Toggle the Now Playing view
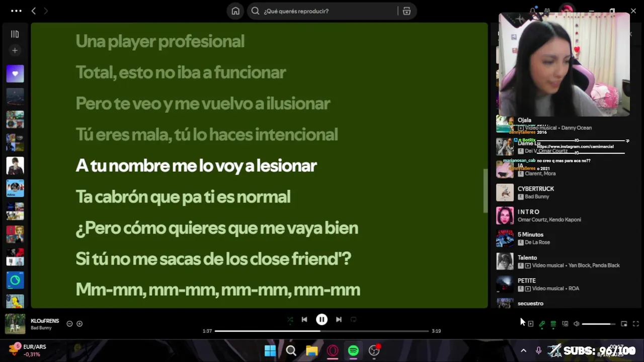Screen dimensions: 644x362 [x=530, y=324]
